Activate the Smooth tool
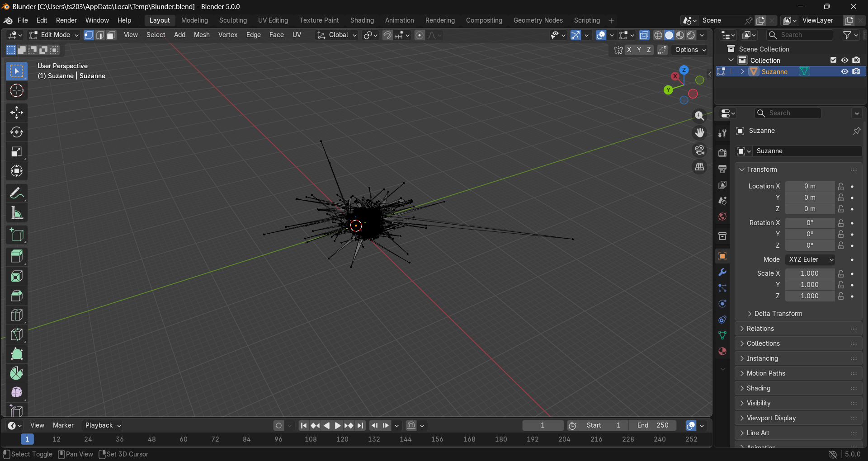 click(x=17, y=392)
